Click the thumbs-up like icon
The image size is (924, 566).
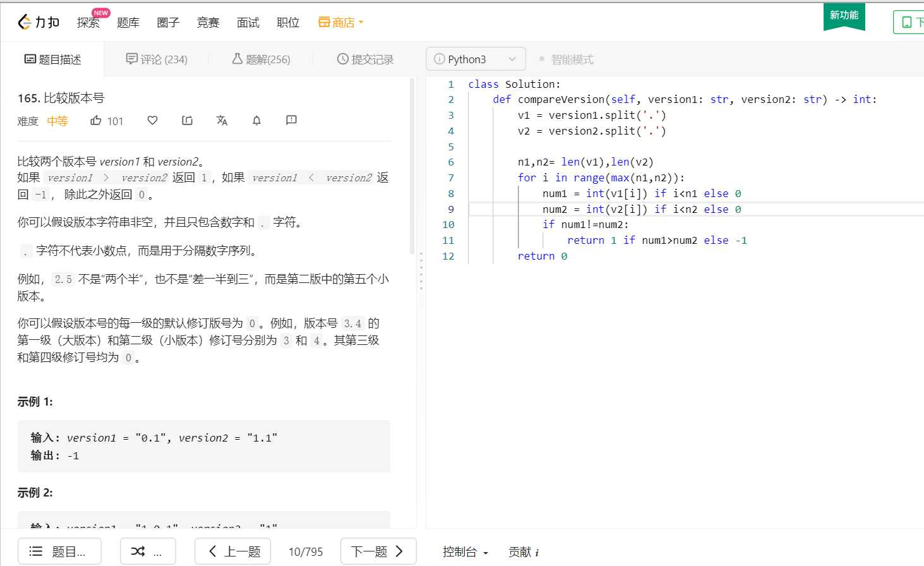tap(96, 120)
